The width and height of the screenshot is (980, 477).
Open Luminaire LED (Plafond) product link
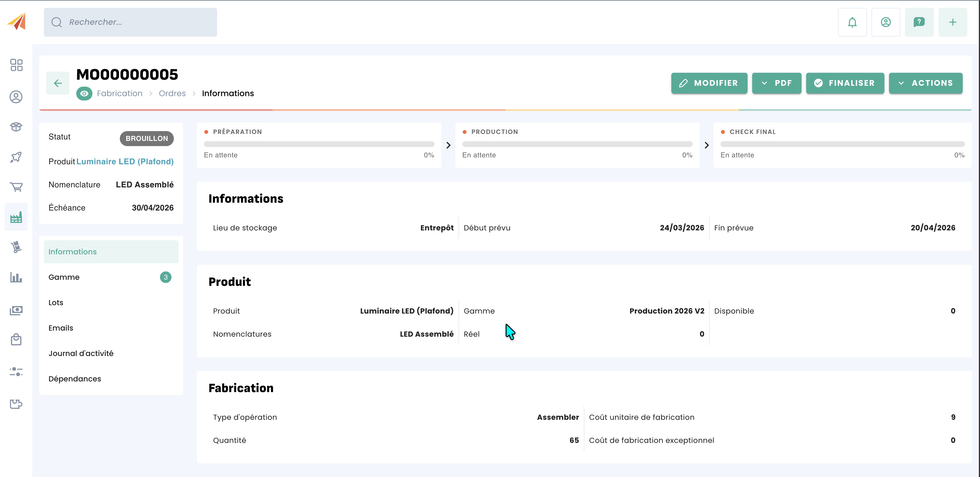pos(125,162)
